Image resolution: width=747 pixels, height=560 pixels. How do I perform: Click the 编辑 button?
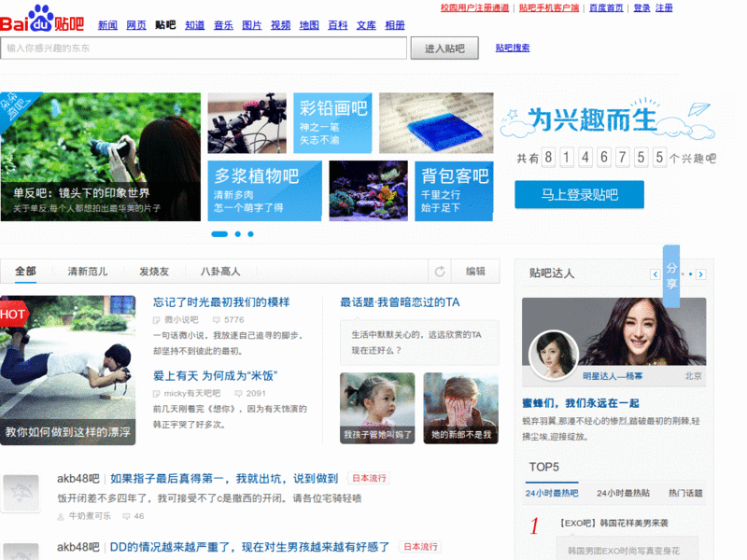[475, 272]
